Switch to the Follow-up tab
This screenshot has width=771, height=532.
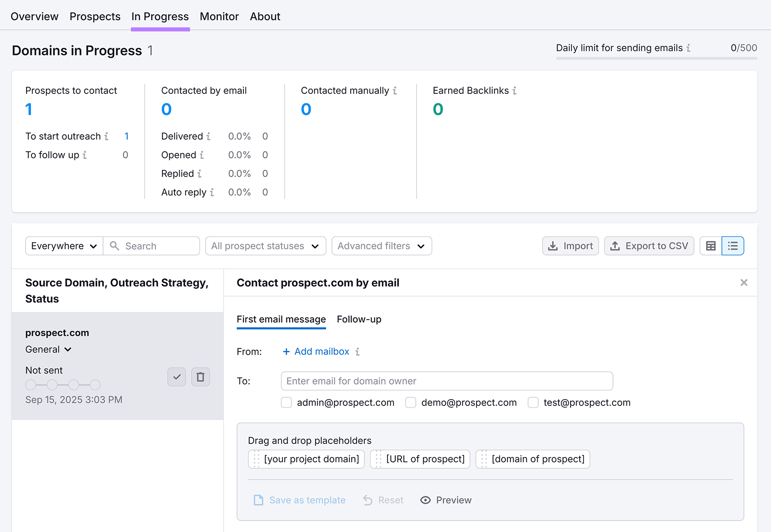click(x=359, y=319)
